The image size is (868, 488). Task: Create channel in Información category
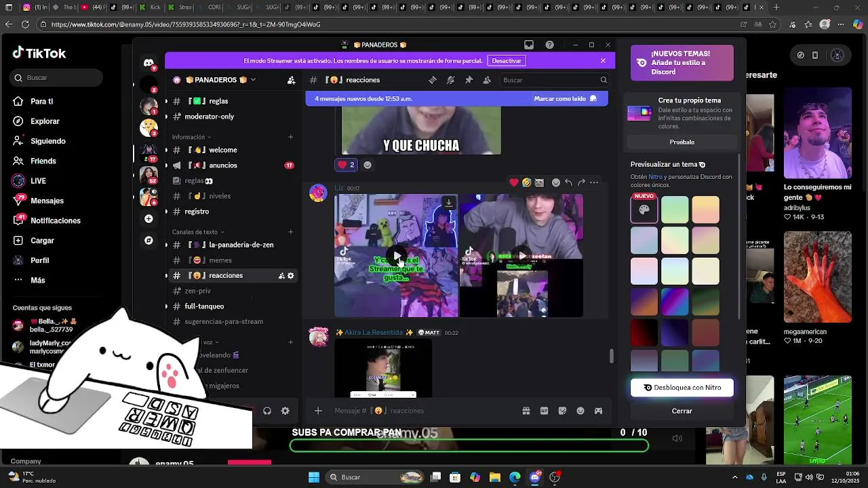coord(291,137)
